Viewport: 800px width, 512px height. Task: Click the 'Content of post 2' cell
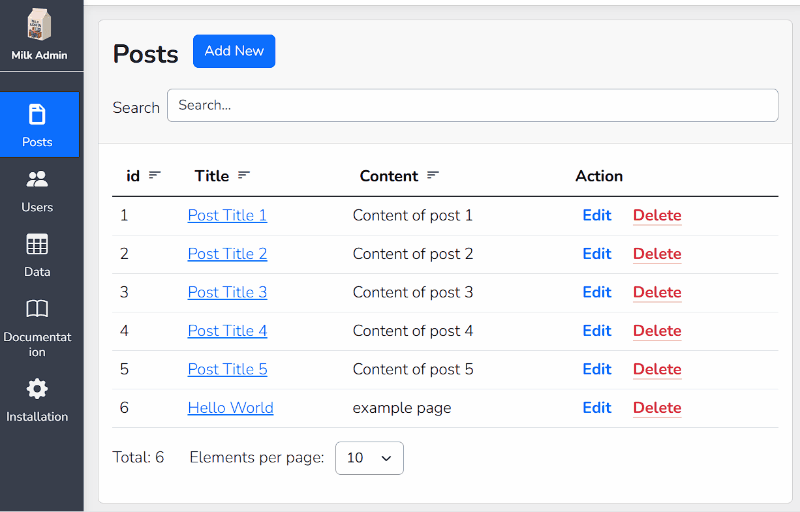[x=412, y=254]
